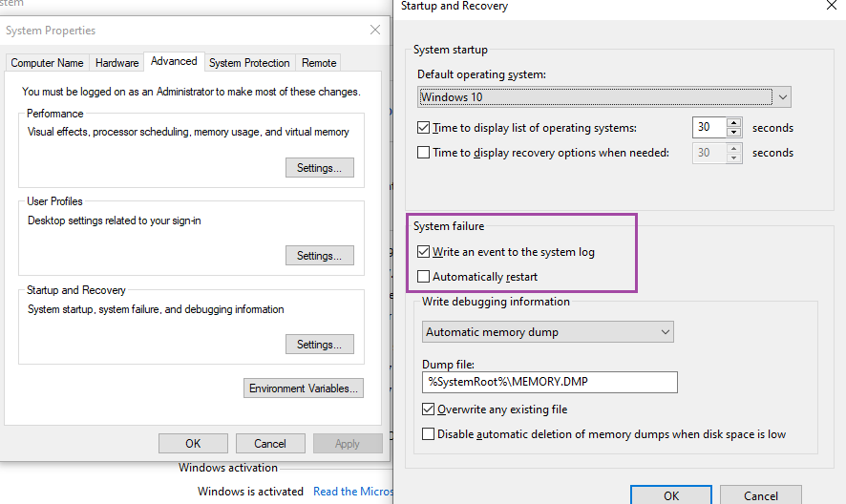Viewport: 846px width, 504px height.
Task: Open Performance Settings button
Action: pos(319,168)
